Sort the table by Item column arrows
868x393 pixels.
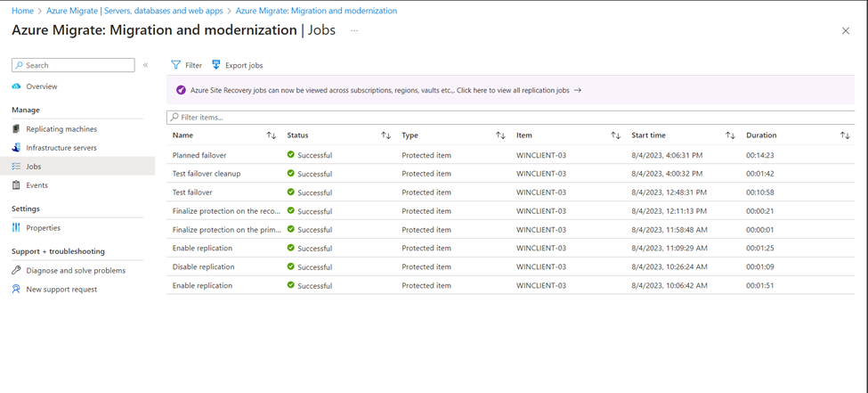pos(615,135)
